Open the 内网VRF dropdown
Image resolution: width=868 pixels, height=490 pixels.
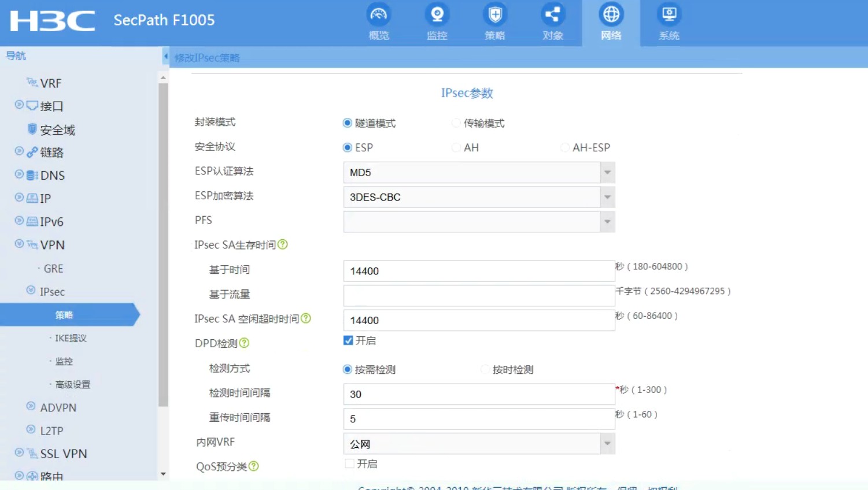pos(607,444)
